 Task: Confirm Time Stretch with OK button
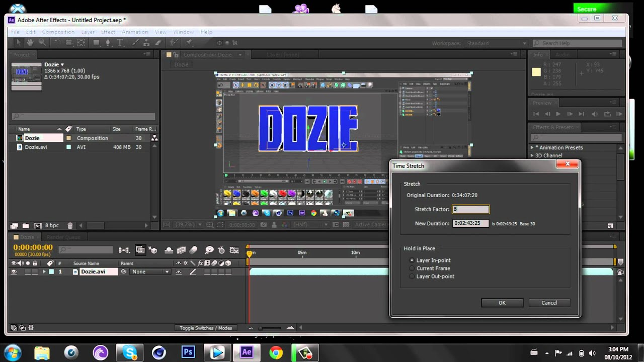[x=502, y=303]
